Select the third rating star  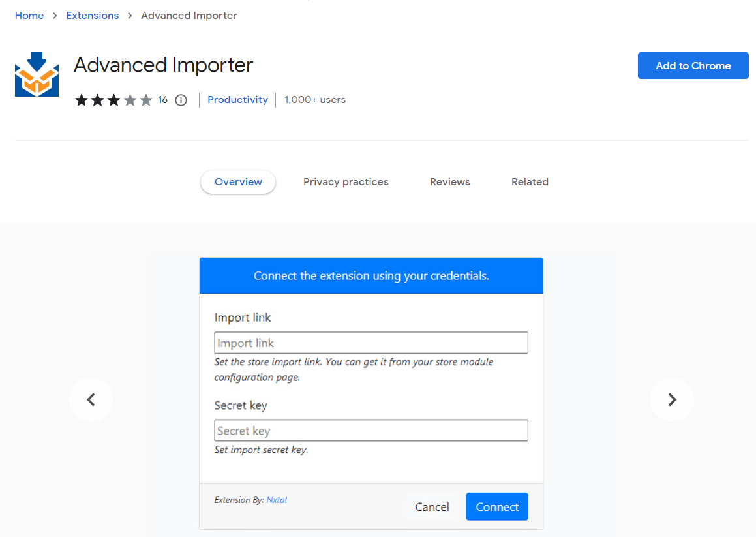(x=114, y=100)
